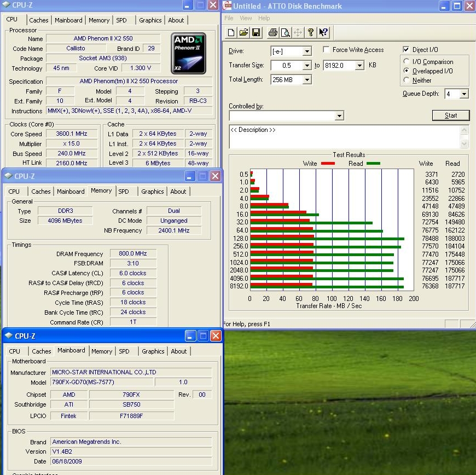Click the BIOS version V1.4B2

(131, 451)
